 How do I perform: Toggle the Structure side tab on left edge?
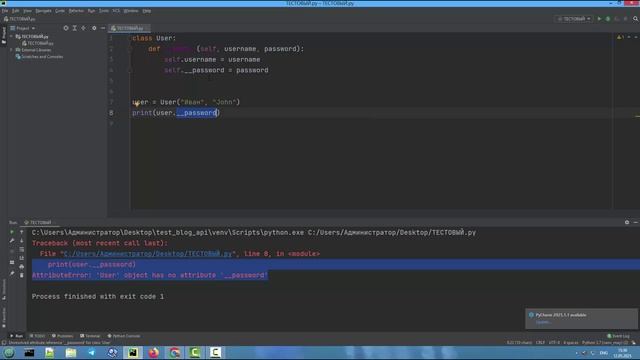[x=4, y=289]
